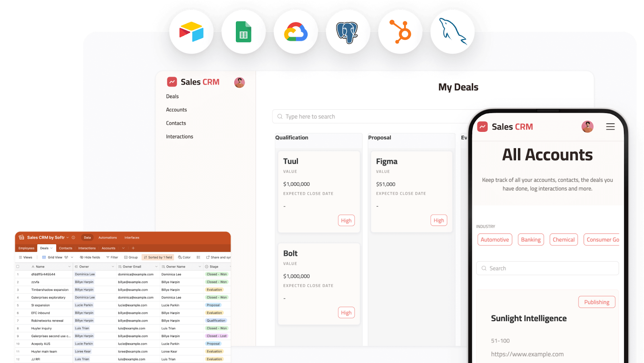Open Owner Name column header dropdown

pyautogui.click(x=200, y=267)
